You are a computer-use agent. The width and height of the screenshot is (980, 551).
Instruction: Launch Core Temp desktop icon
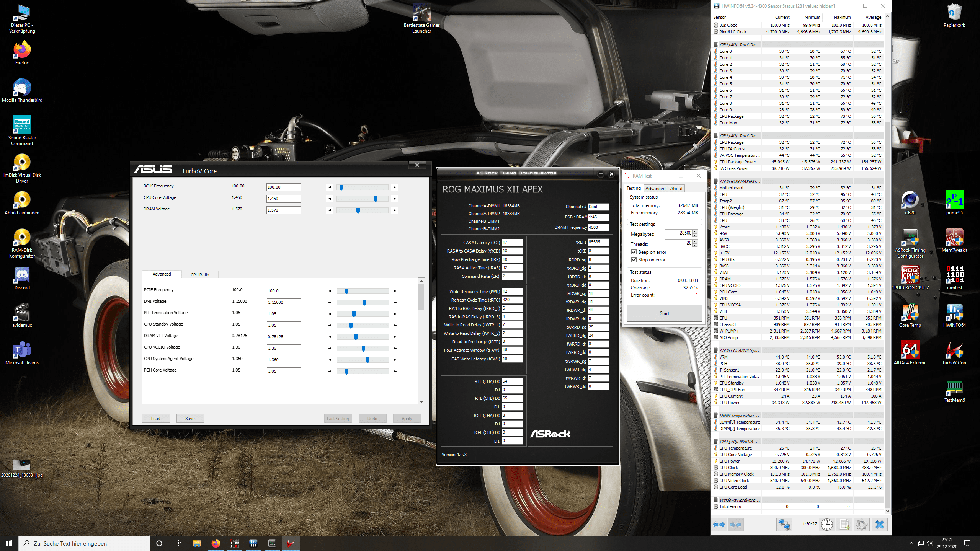(910, 316)
